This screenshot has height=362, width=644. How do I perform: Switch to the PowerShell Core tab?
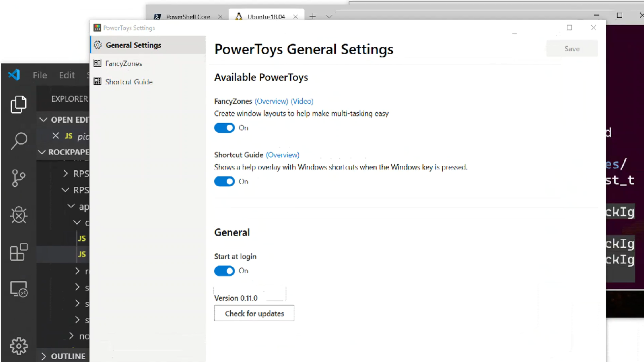[x=188, y=17]
